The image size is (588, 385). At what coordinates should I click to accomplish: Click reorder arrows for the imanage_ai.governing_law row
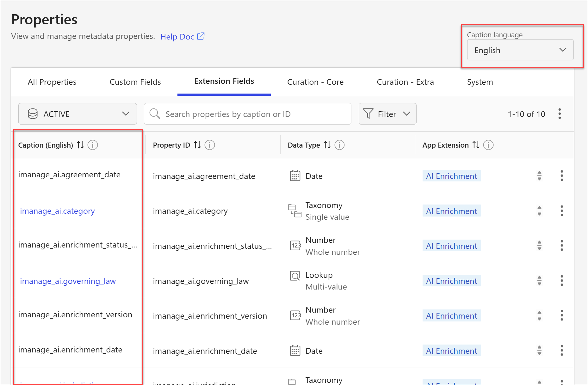point(539,281)
